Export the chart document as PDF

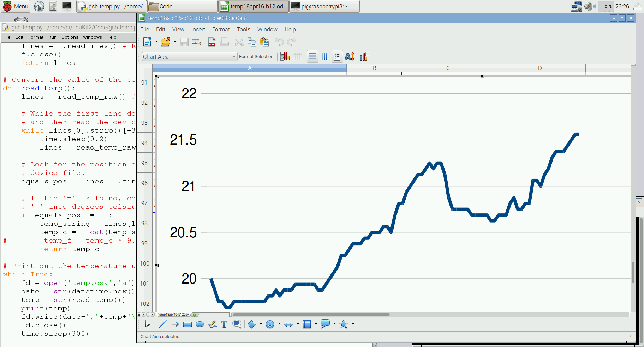click(212, 42)
